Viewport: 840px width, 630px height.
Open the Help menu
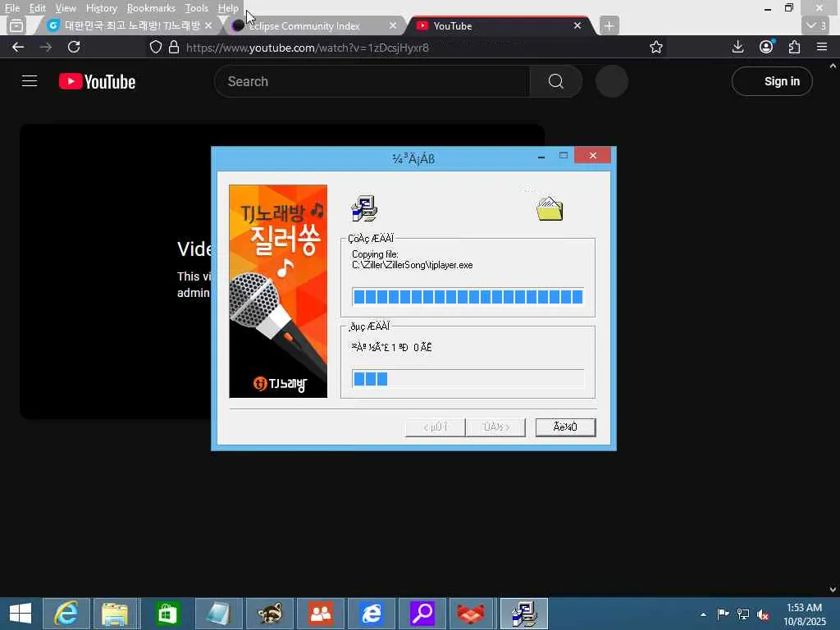coord(228,8)
